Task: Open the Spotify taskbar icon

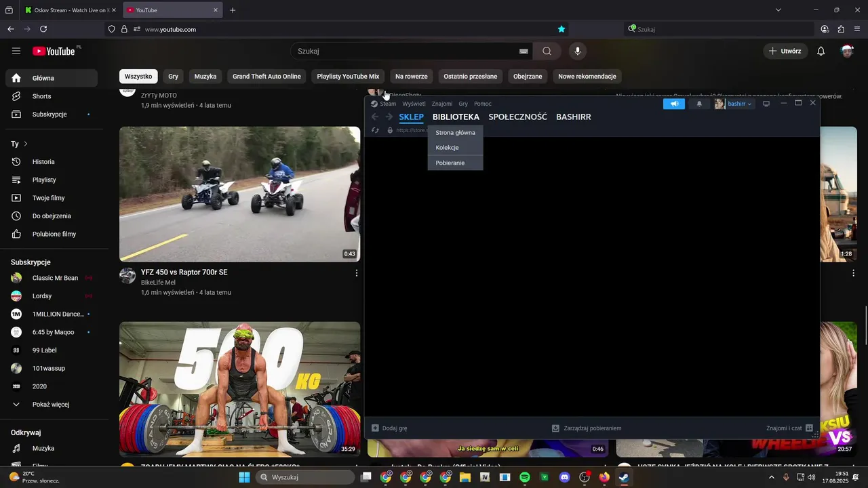Action: [524, 477]
